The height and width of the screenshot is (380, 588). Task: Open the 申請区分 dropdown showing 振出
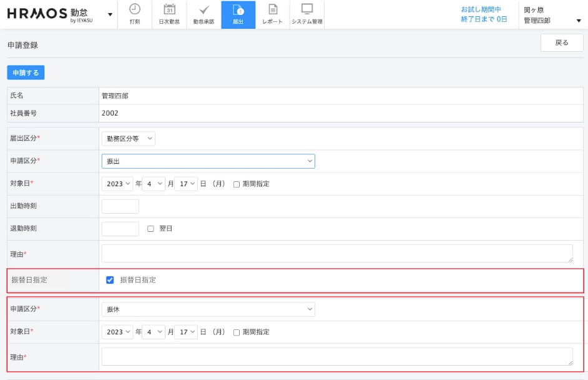[x=208, y=161]
